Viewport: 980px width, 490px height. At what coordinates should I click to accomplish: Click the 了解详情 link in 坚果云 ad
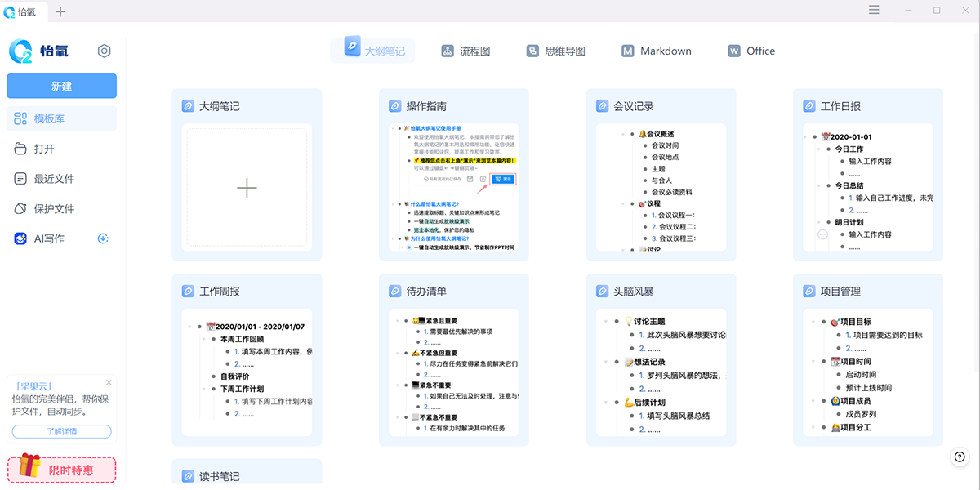point(62,431)
